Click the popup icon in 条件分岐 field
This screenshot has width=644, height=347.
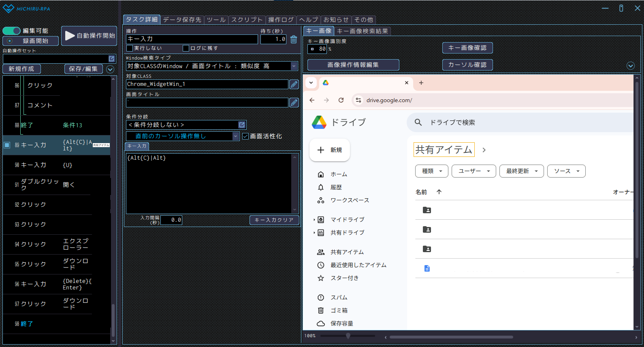pyautogui.click(x=242, y=125)
